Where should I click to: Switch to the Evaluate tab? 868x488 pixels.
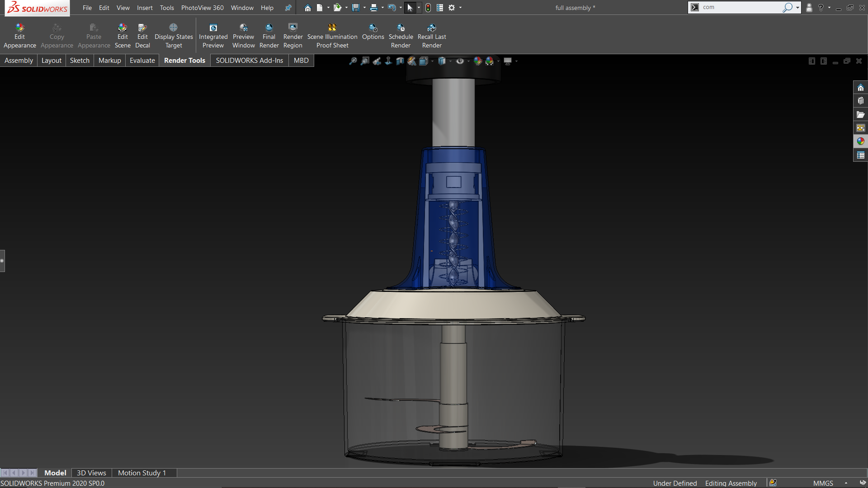142,61
